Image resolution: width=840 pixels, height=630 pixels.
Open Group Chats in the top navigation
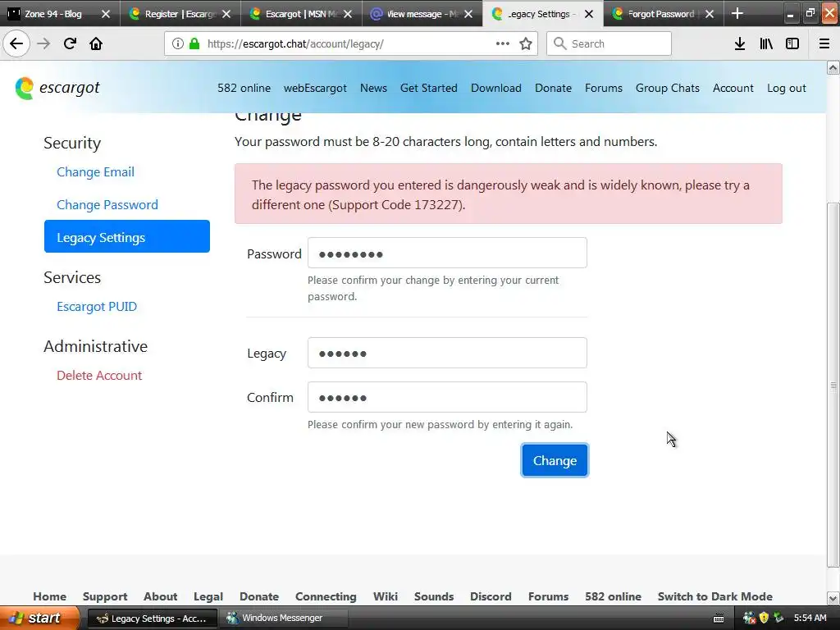tap(668, 88)
